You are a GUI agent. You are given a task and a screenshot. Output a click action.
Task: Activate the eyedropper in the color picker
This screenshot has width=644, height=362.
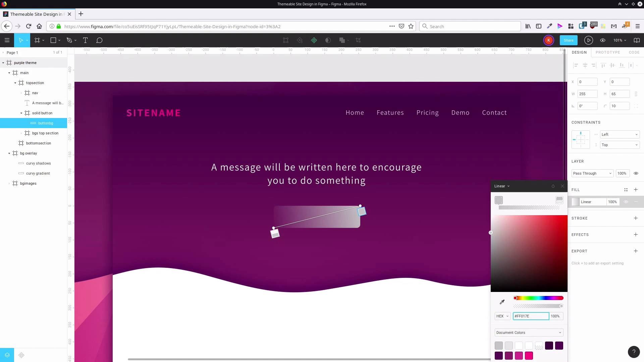pyautogui.click(x=502, y=302)
